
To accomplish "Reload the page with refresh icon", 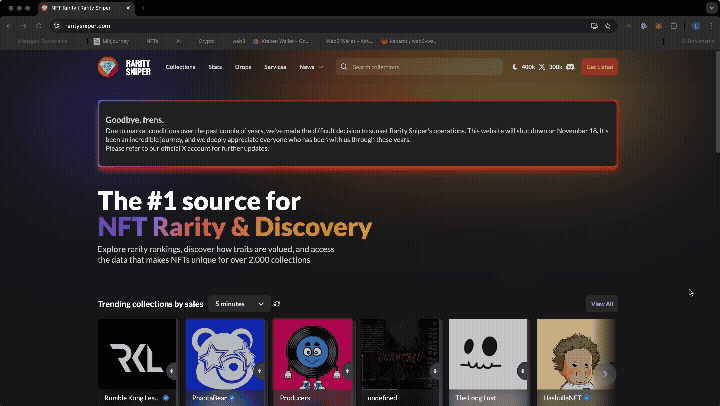I will (x=39, y=26).
